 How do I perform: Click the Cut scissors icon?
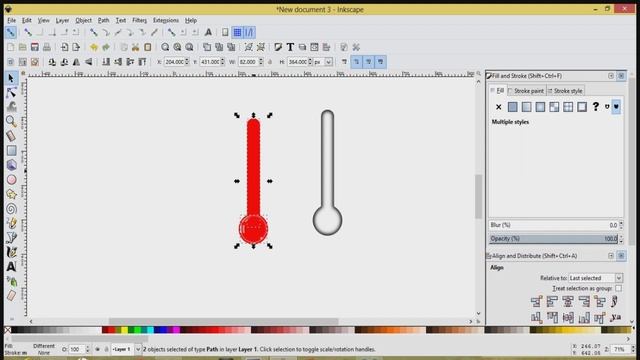(x=136, y=47)
